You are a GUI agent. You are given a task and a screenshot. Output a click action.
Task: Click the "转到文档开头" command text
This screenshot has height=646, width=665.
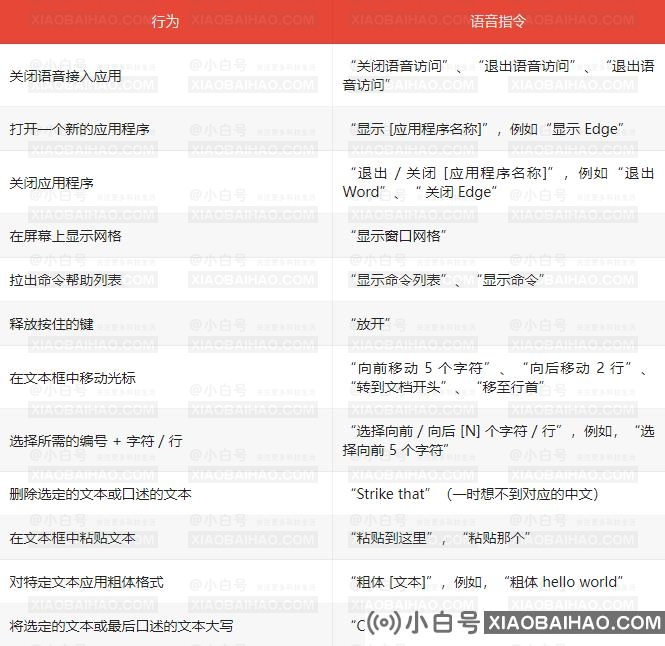(x=398, y=386)
